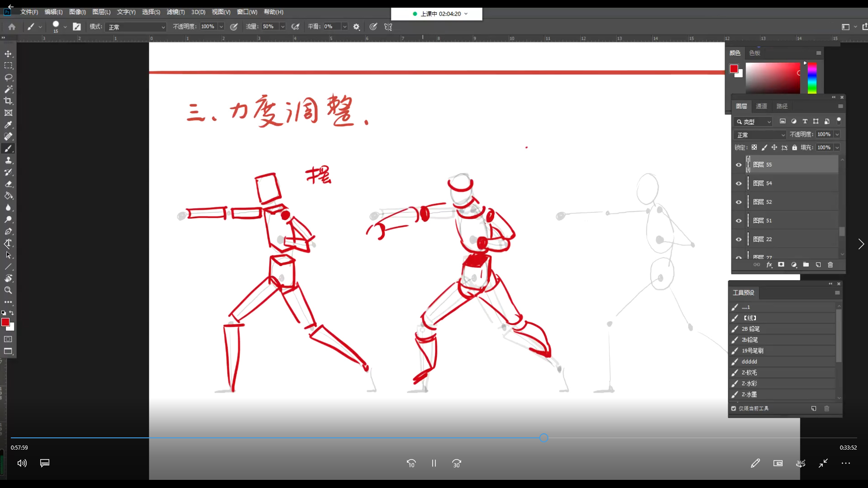
Task: Open layer filter 类型 dropdown
Action: [753, 122]
